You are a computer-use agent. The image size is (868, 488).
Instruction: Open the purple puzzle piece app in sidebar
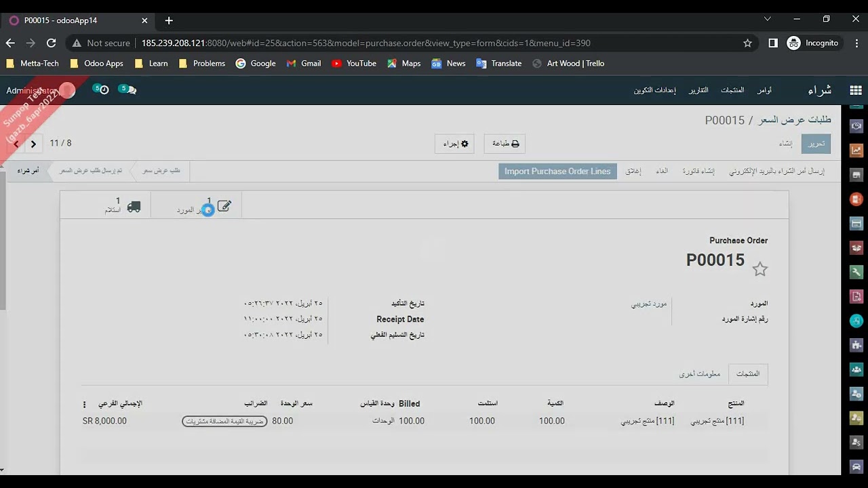856,345
